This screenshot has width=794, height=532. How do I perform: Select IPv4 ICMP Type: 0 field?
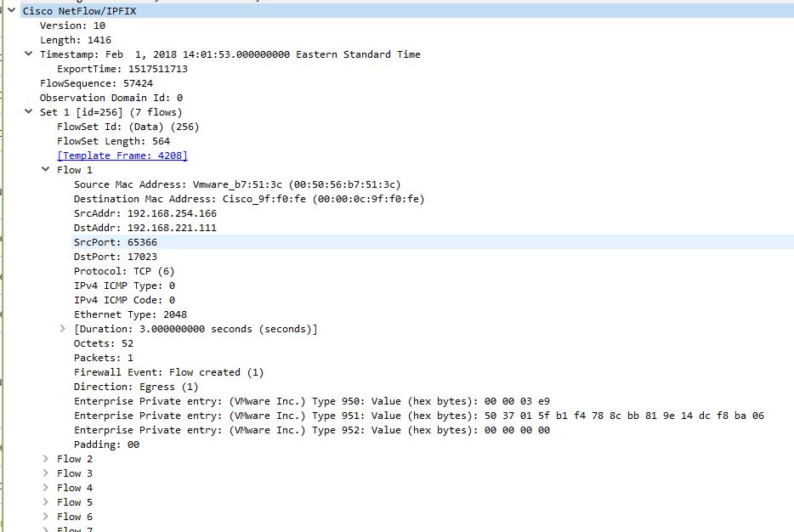pyautogui.click(x=125, y=285)
